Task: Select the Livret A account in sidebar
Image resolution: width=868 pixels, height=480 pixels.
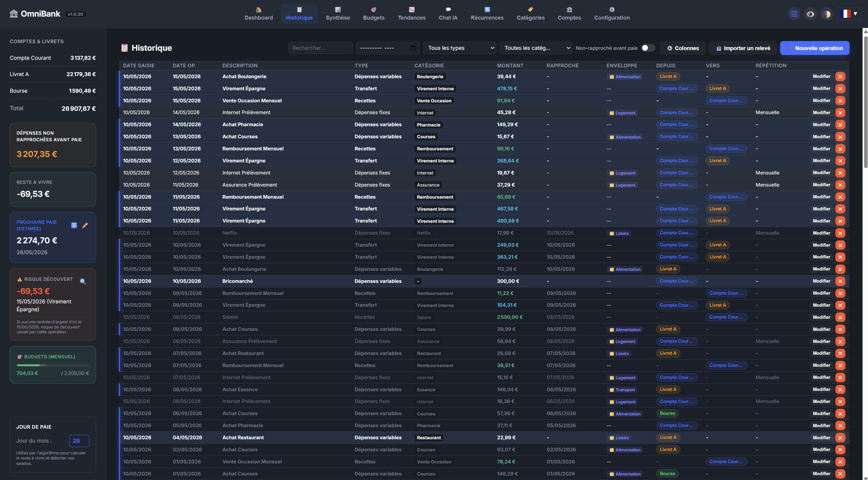Action: pos(53,74)
